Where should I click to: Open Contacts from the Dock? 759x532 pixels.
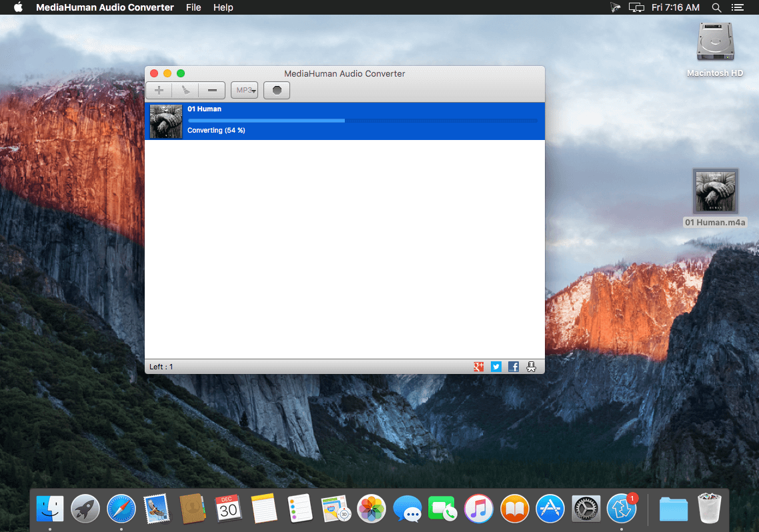coord(192,509)
